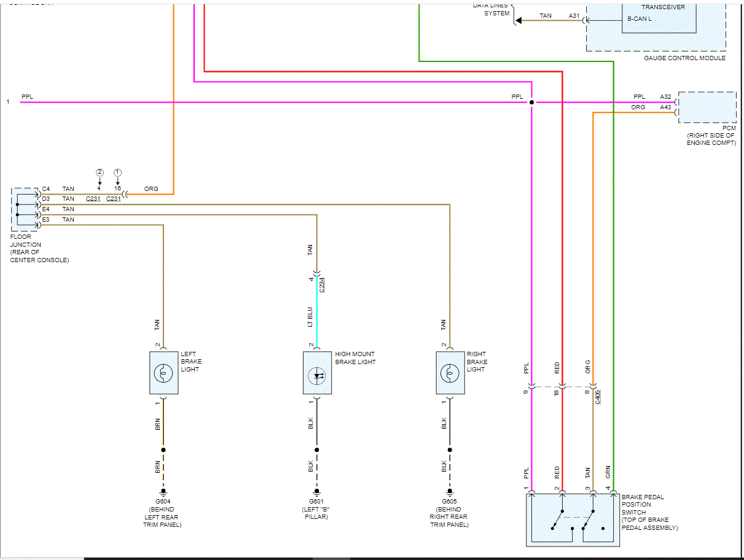Click the 'G605' ground label
Viewport: 744px width, 560px height.
[x=450, y=501]
